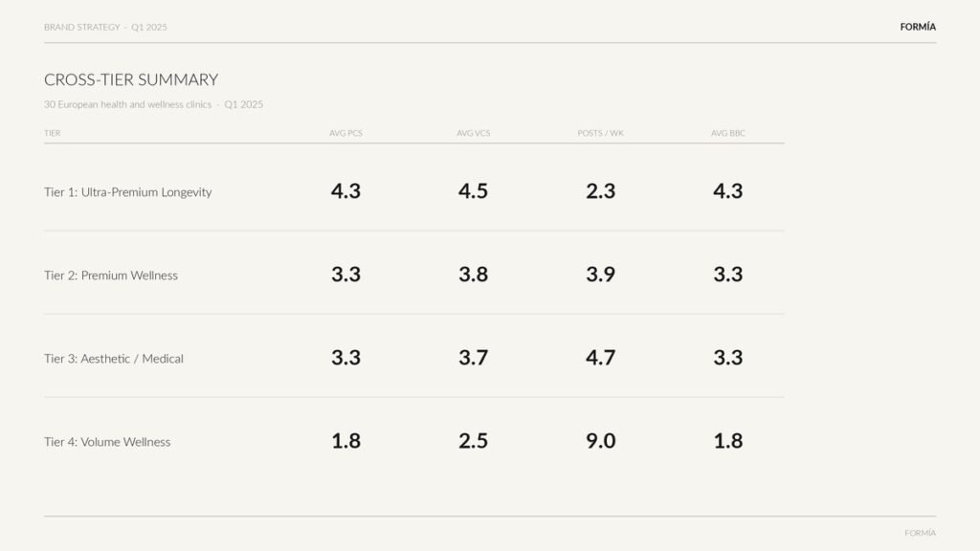Click the FORMÍA footer text
The image size is (980, 551).
920,533
